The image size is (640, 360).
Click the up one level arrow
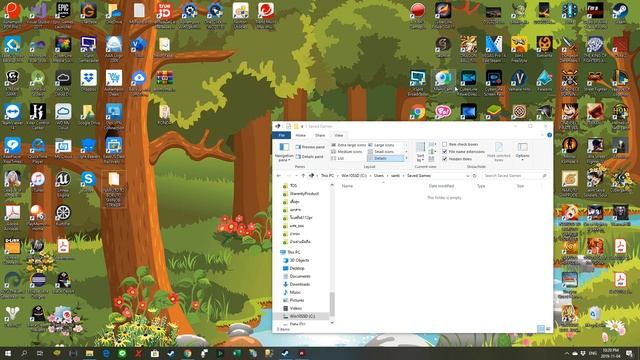tap(303, 176)
